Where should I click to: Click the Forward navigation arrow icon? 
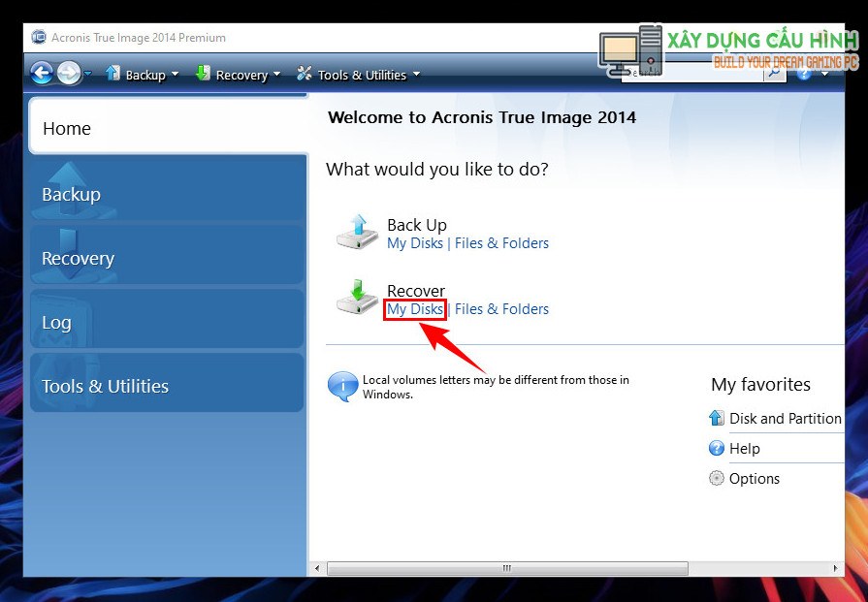[69, 74]
